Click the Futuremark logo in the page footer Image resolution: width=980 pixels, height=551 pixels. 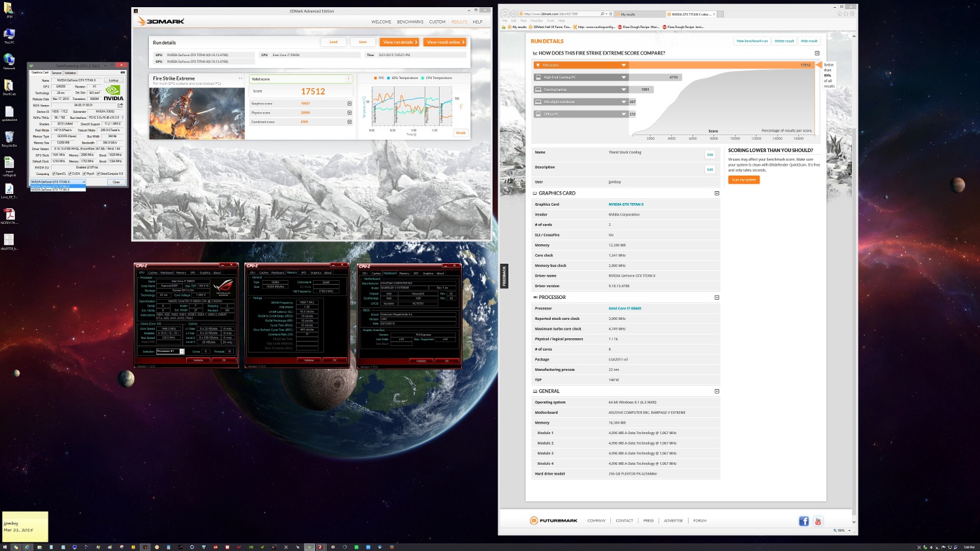(x=553, y=521)
